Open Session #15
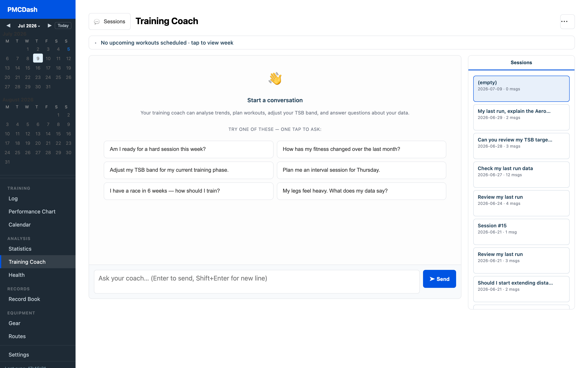The height and width of the screenshot is (368, 588). [x=521, y=232]
